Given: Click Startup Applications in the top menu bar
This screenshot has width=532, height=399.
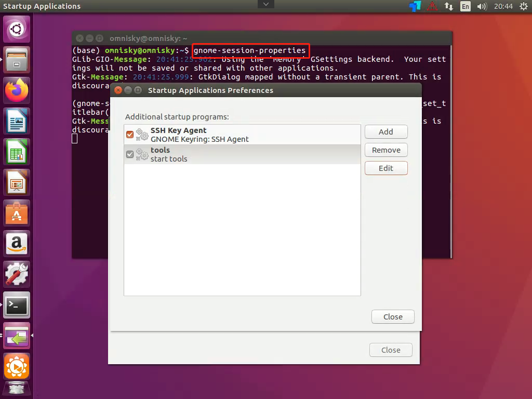Looking at the screenshot, I should coord(42,6).
